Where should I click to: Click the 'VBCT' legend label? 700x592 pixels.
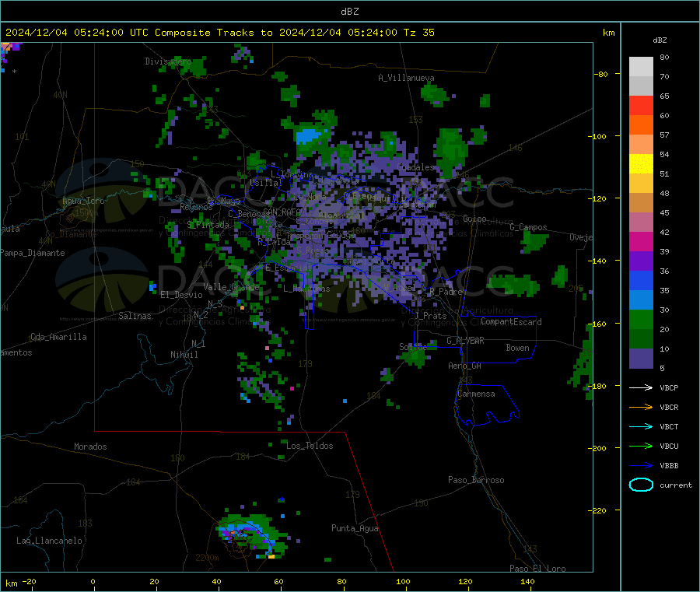tap(669, 426)
